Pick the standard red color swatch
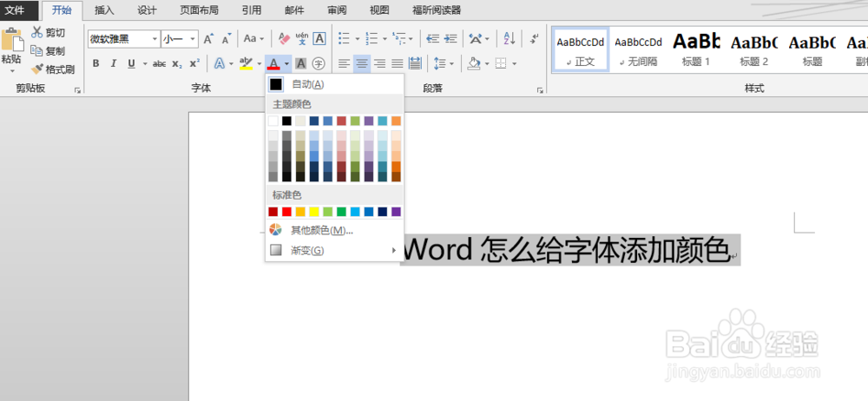Viewport: 868px width, 401px height. pos(286,212)
